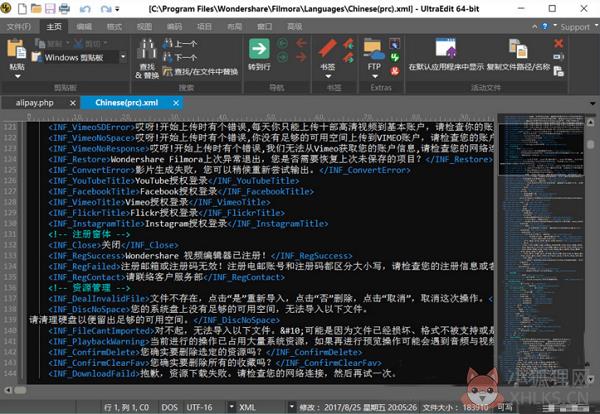Click the UltraFinder icon in Extras
The width and height of the screenshot is (600, 414).
(x=395, y=43)
